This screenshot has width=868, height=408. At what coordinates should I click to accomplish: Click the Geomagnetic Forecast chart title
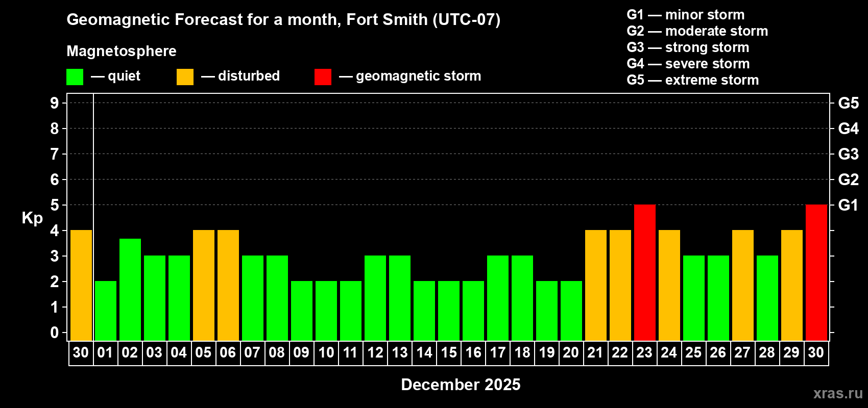[283, 19]
